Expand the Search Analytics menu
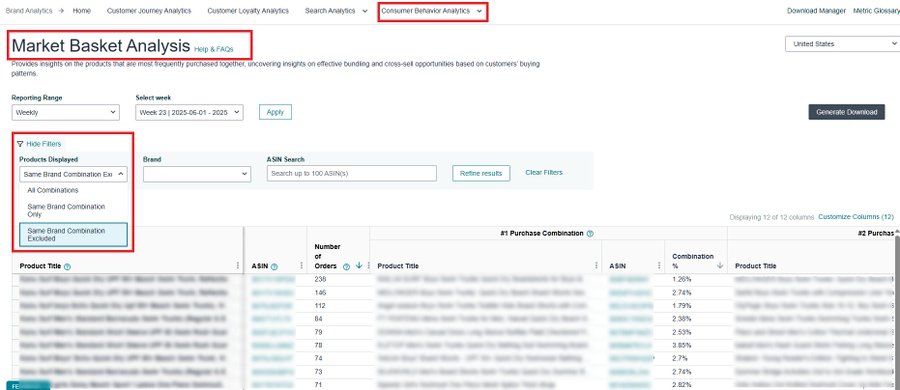 click(x=336, y=11)
